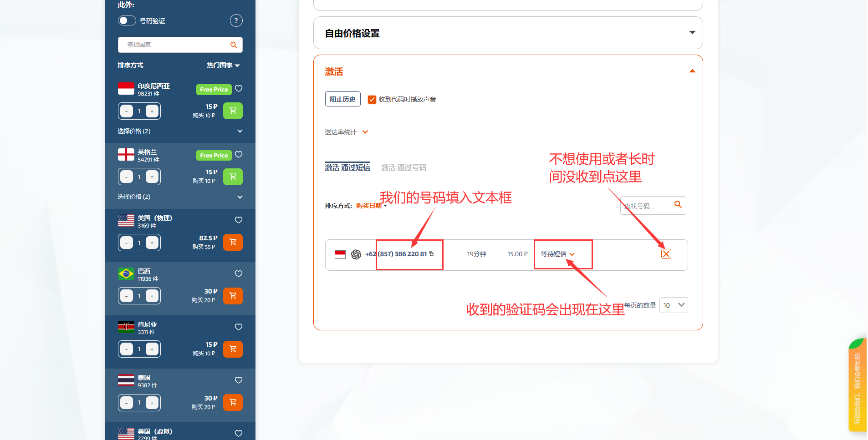Decrease quantity for 肯尼亚
The image size is (868, 440).
[127, 349]
